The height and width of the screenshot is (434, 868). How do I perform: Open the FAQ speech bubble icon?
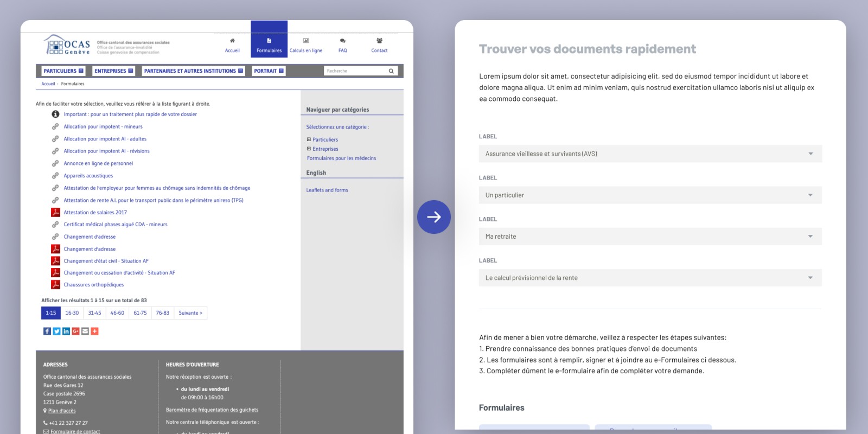343,41
